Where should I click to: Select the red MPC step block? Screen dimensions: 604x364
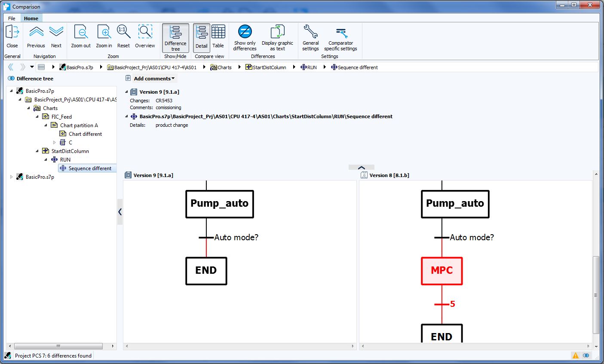click(442, 271)
